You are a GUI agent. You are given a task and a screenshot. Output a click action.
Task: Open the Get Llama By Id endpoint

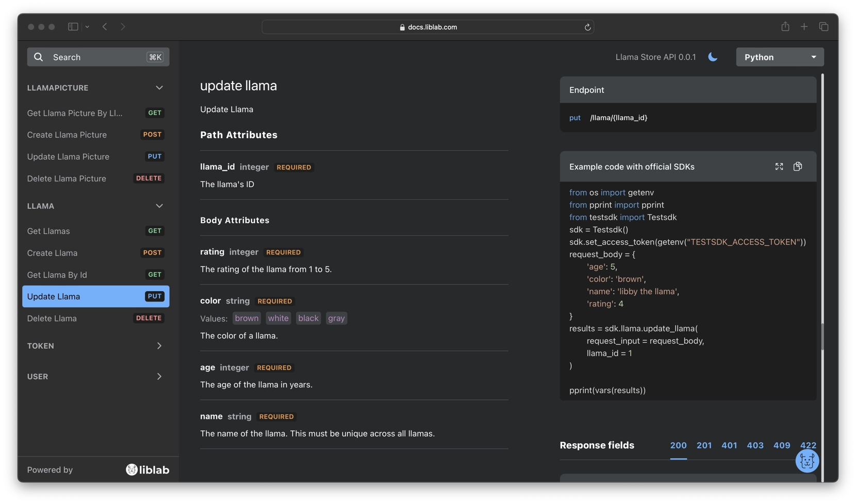[57, 275]
